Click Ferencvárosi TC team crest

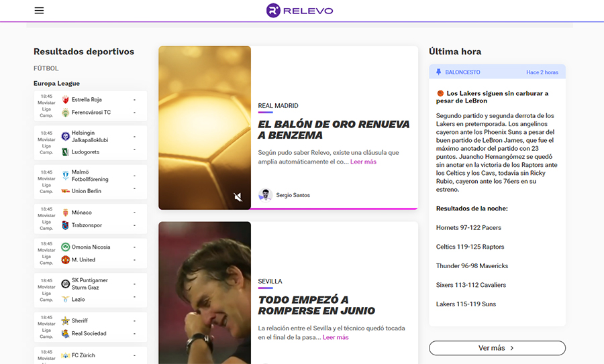point(66,113)
